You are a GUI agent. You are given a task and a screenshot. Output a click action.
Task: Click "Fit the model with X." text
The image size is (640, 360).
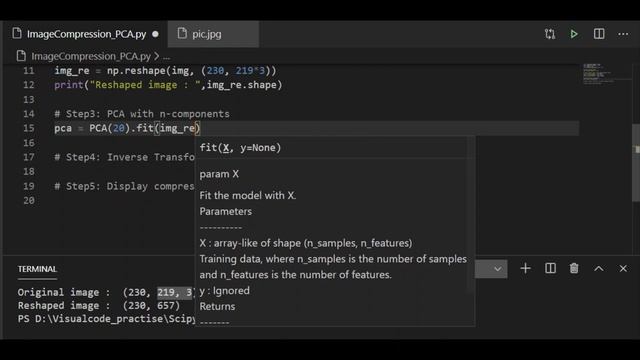tap(248, 196)
